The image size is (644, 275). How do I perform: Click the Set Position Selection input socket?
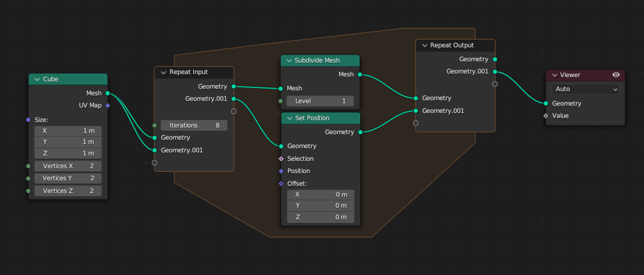(x=281, y=158)
